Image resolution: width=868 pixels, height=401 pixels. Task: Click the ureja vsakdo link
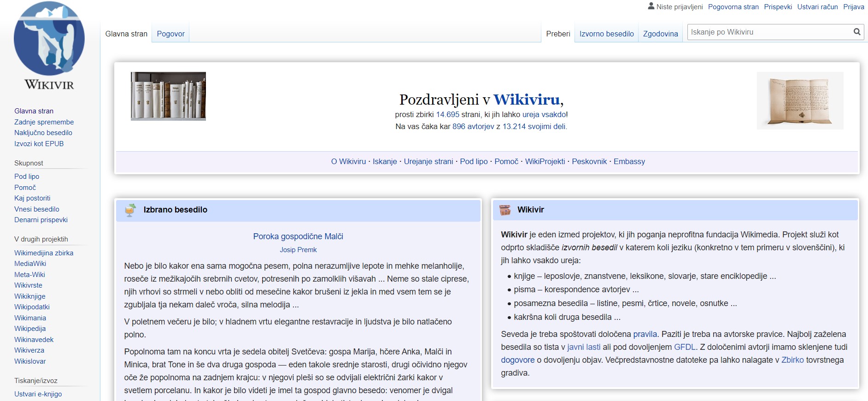(544, 114)
